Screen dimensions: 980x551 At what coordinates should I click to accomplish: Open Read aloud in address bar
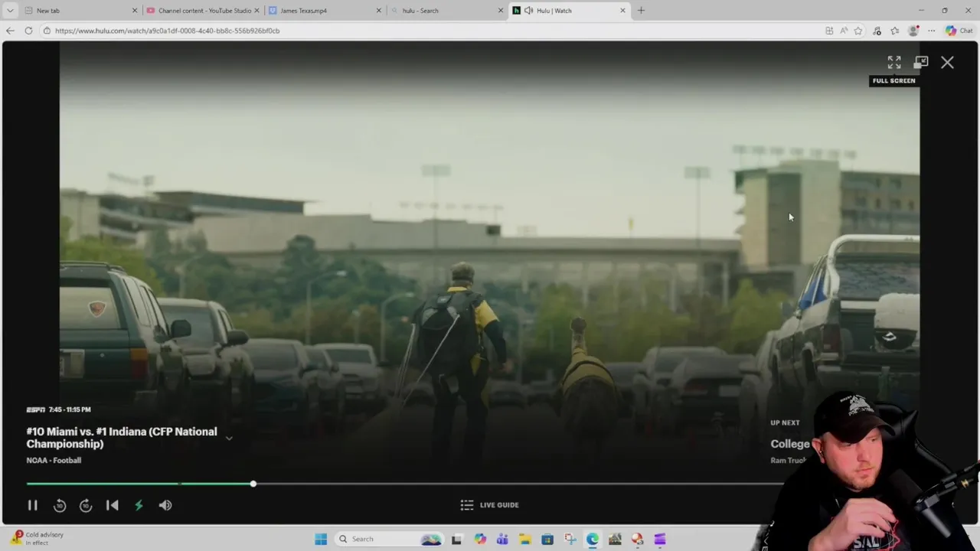[x=844, y=31]
